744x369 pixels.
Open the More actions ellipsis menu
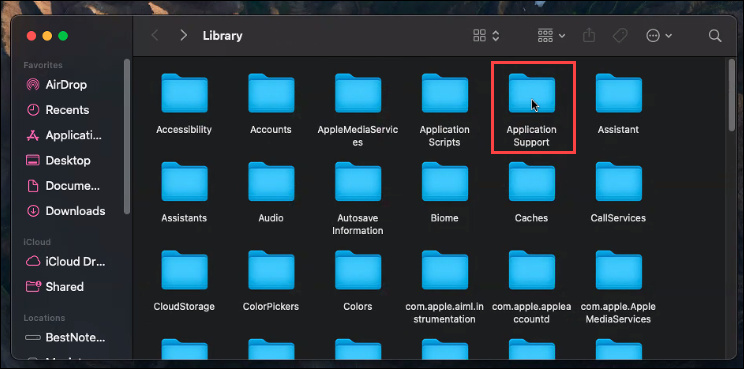pyautogui.click(x=659, y=36)
